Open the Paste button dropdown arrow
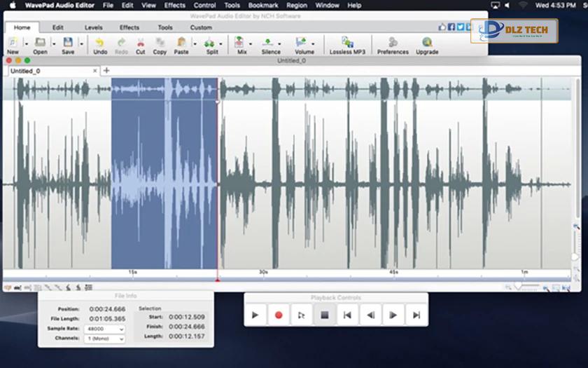This screenshot has height=368, width=588. 195,43
